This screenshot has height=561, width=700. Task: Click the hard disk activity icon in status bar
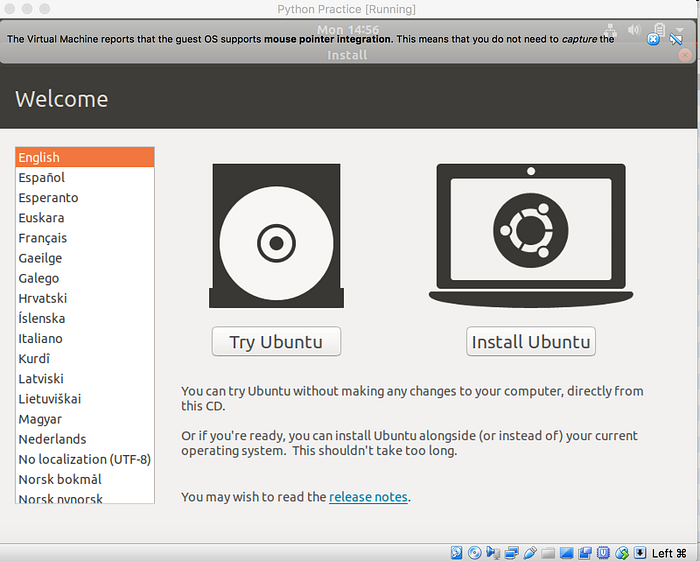click(456, 553)
